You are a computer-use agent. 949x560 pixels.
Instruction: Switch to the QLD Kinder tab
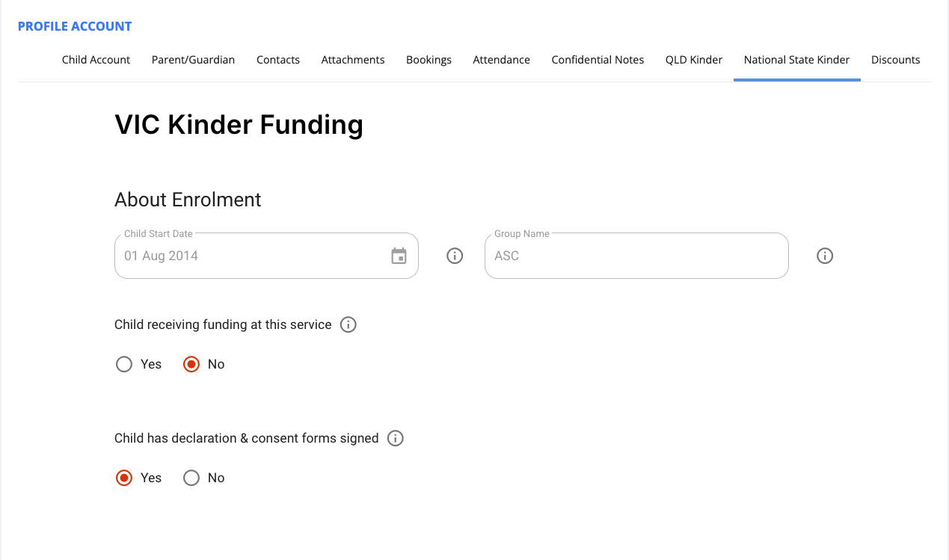(694, 60)
